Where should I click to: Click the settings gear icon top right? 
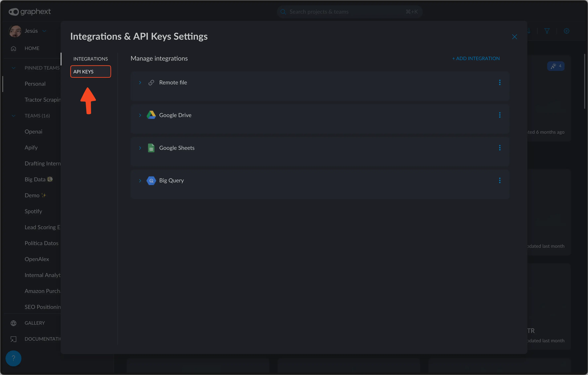(566, 31)
